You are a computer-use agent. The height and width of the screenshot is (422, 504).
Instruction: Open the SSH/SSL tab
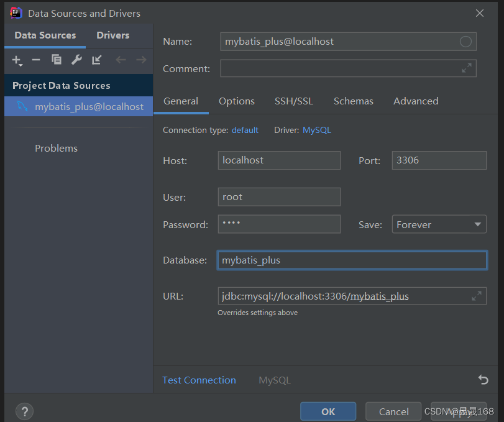(x=294, y=101)
